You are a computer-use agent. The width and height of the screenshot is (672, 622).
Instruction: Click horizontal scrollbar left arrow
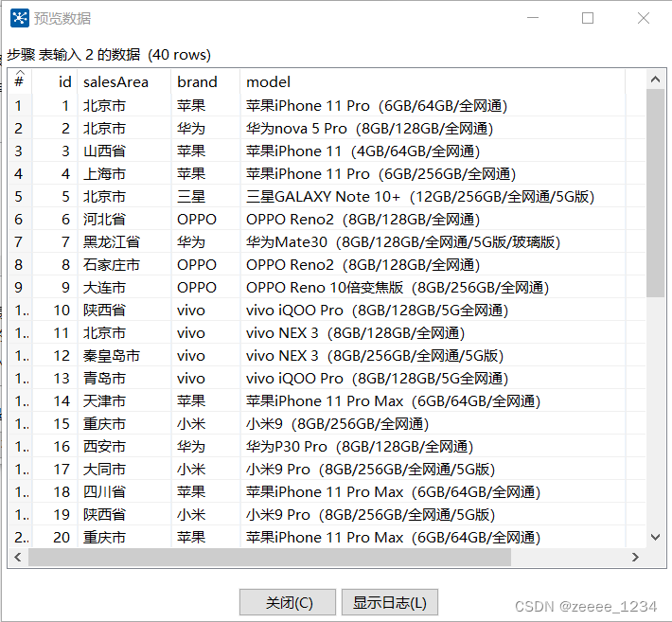pyautogui.click(x=18, y=557)
